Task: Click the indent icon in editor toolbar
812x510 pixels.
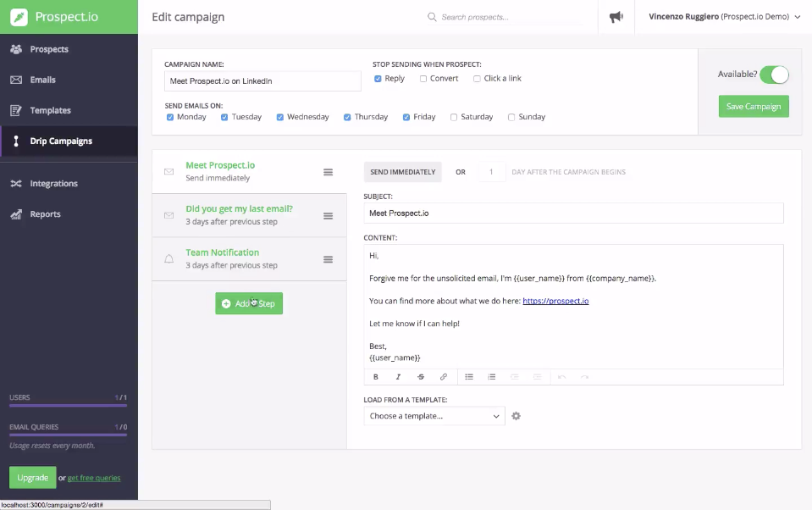Action: coord(538,377)
